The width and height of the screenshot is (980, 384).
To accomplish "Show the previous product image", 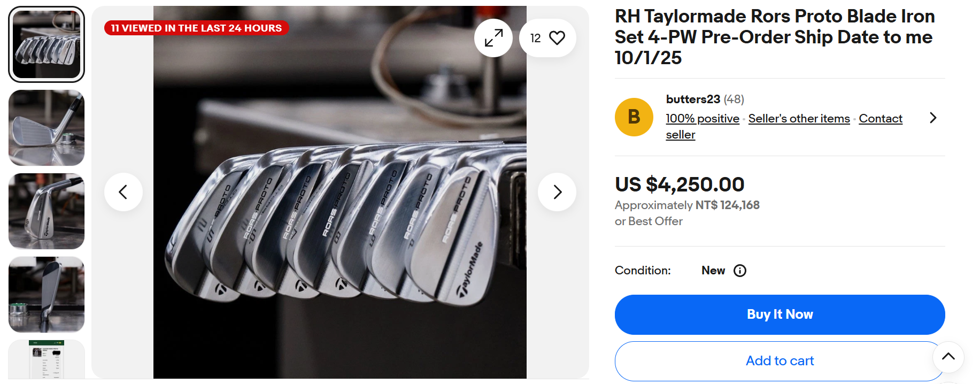I will [124, 192].
